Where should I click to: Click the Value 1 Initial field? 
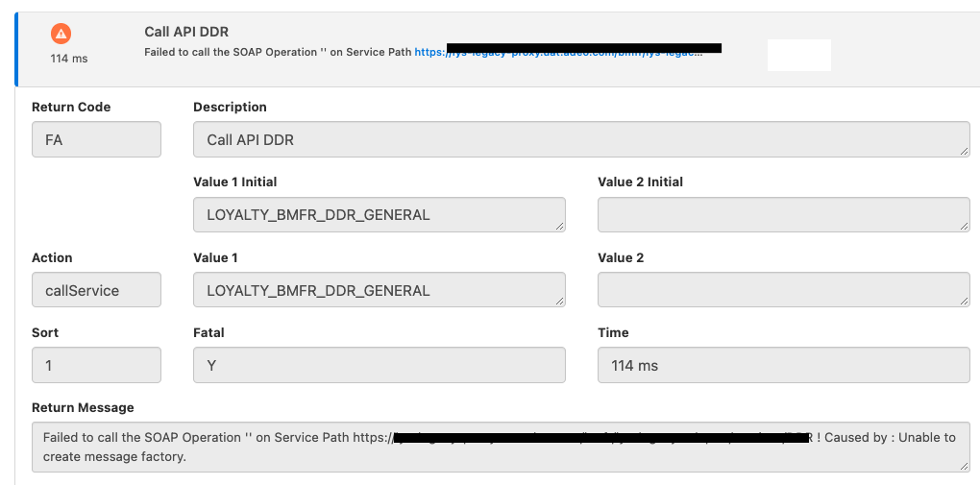click(x=380, y=215)
